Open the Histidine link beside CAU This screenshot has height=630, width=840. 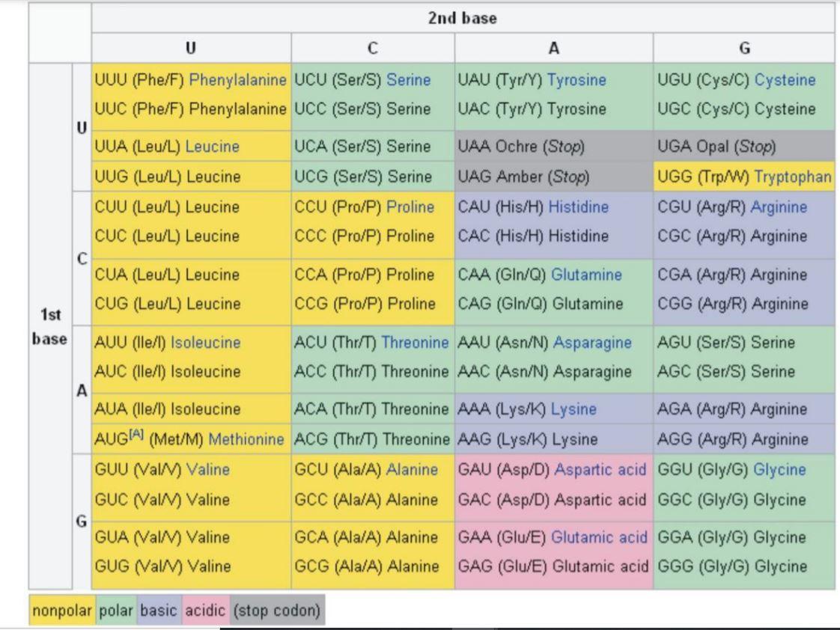point(579,207)
